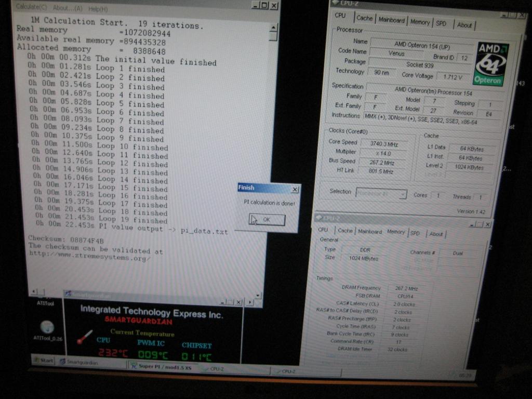This screenshot has width=532, height=399.
Task: Click the Code Name field Venus
Action: tap(396, 54)
